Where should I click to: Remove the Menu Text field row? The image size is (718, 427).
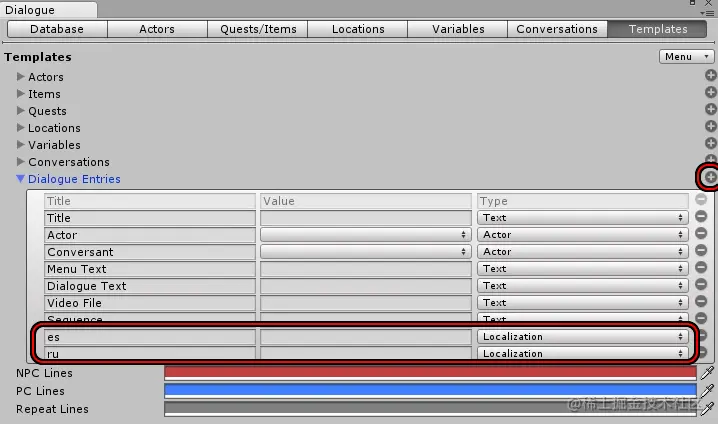701,267
